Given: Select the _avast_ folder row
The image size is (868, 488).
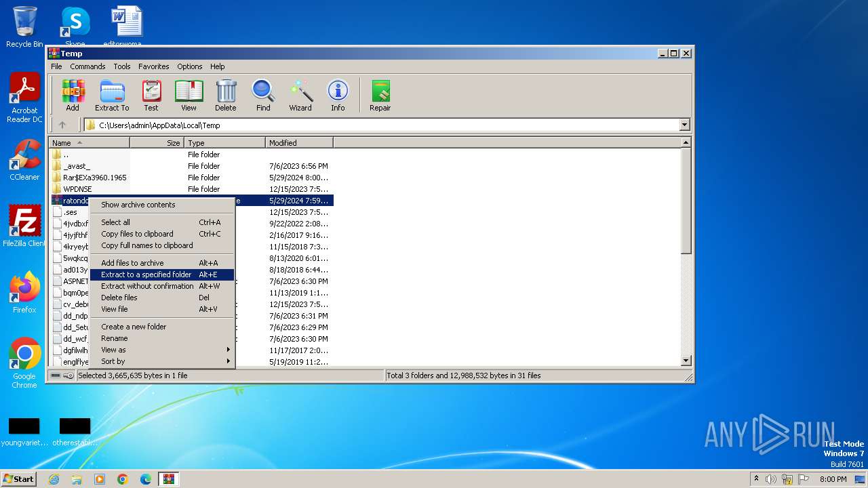Looking at the screenshot, I should tap(192, 166).
